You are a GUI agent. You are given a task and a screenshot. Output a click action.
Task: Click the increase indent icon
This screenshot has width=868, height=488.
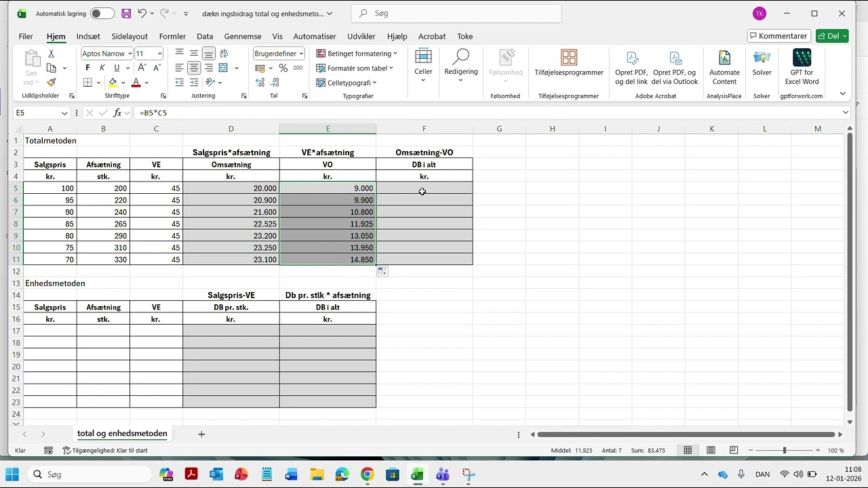point(194,83)
